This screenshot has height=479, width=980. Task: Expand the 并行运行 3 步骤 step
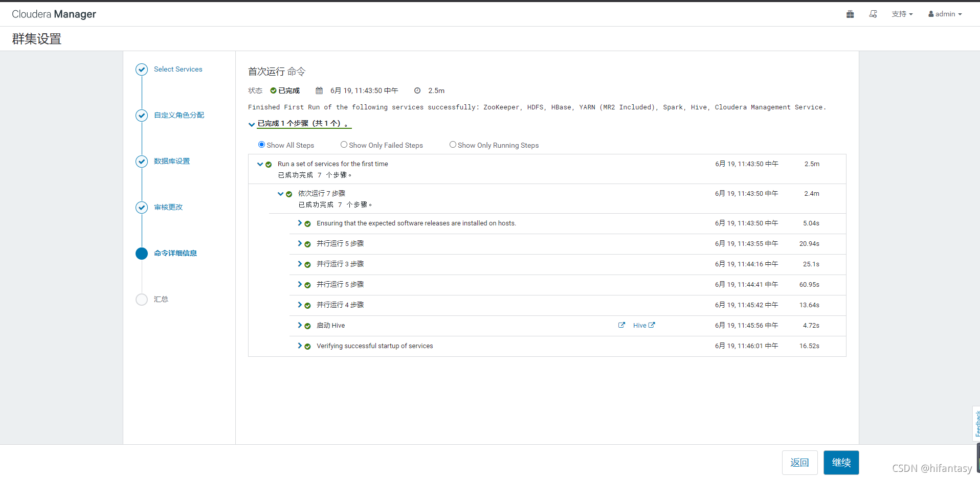[x=300, y=264]
